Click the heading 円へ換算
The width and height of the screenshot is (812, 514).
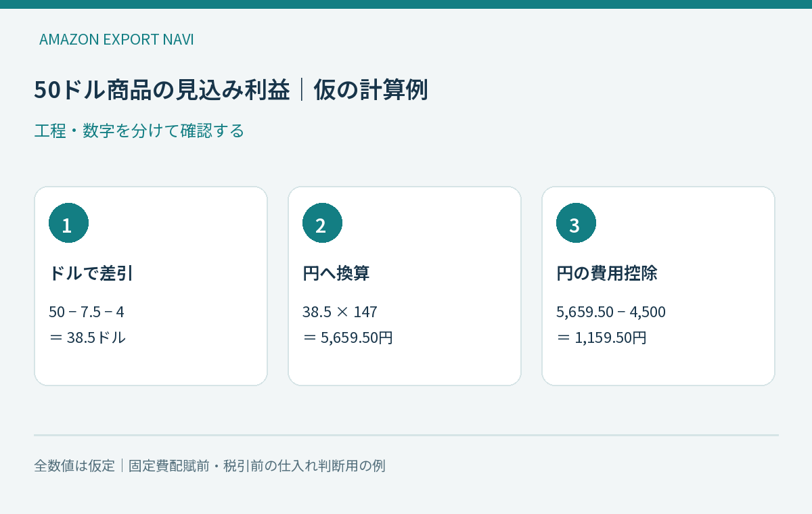[x=336, y=273]
